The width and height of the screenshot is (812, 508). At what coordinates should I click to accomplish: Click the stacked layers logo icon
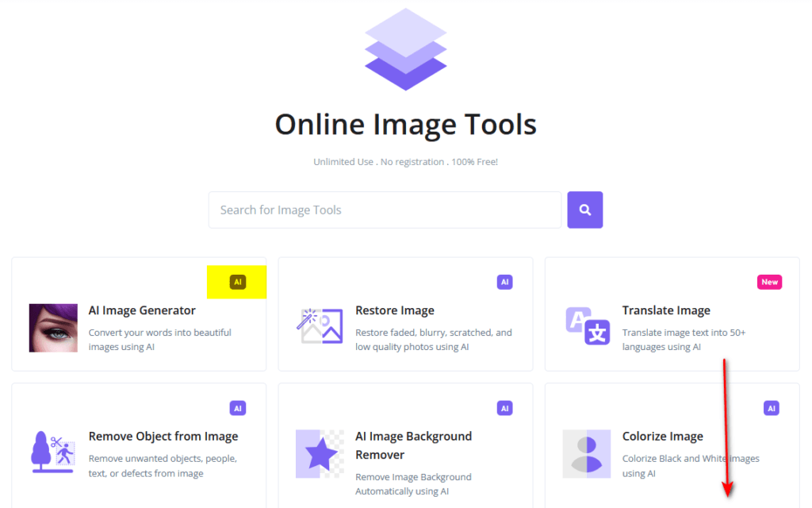tap(405, 49)
